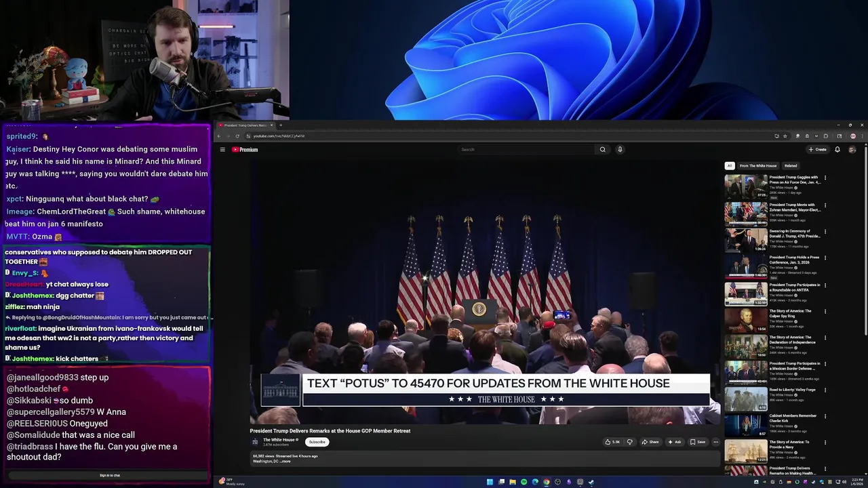This screenshot has height=488, width=868.
Task: Open options for the Culper Spy Ring video
Action: [825, 312]
